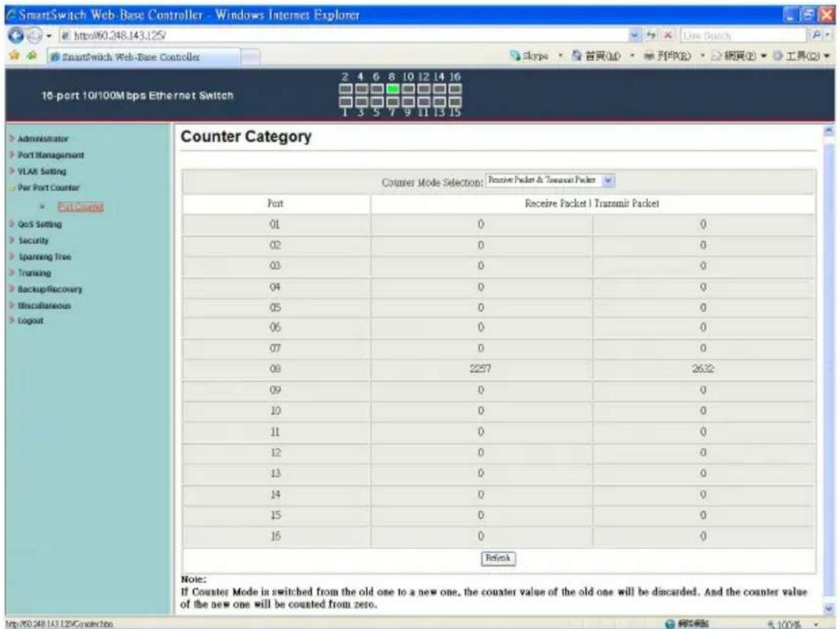The image size is (840, 629).
Task: Select port 1 indicator on switch diagram
Action: 345,101
